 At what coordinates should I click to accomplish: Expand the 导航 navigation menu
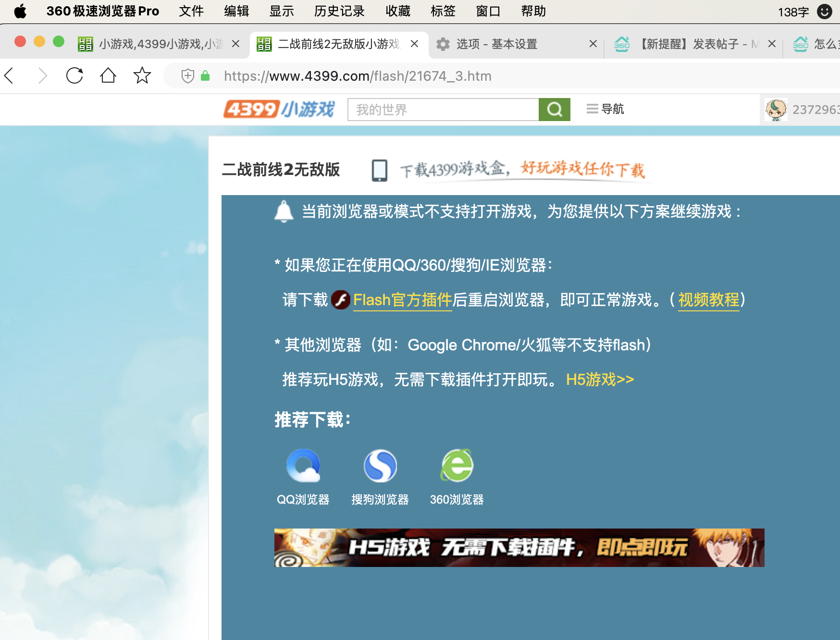pos(605,109)
